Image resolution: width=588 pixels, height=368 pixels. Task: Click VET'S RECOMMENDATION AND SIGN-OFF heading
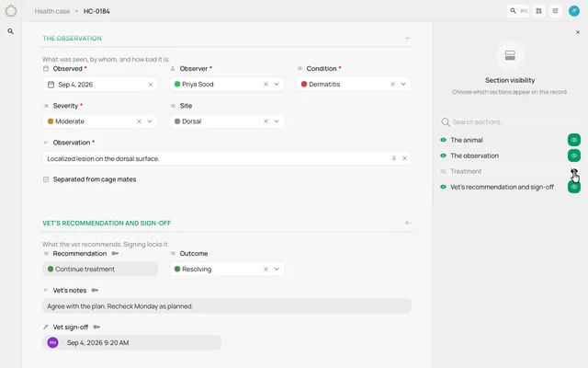[107, 223]
